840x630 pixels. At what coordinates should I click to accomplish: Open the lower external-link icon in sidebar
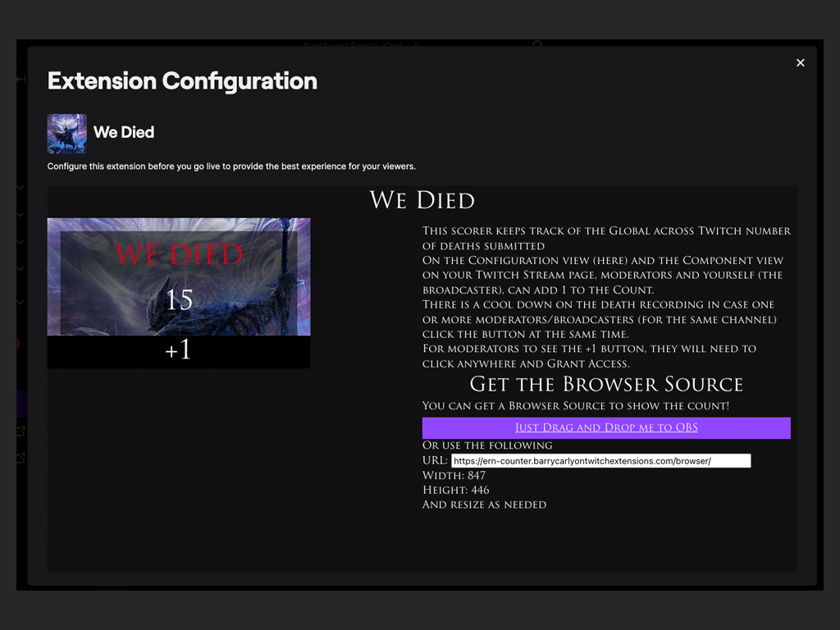coord(21,458)
